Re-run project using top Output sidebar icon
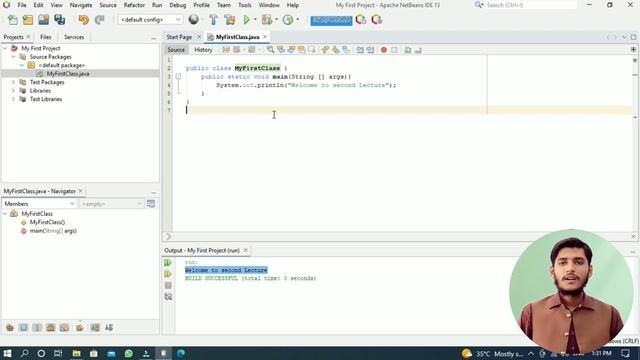 [168, 262]
